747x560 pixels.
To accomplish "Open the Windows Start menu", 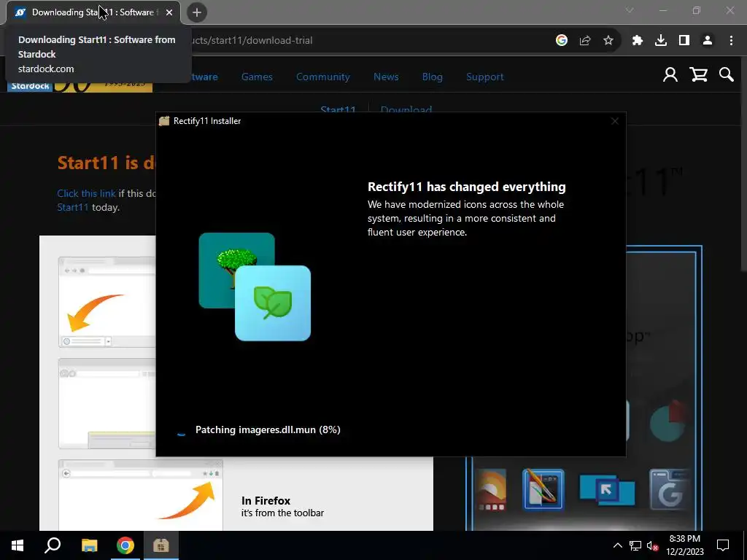I will (18, 545).
